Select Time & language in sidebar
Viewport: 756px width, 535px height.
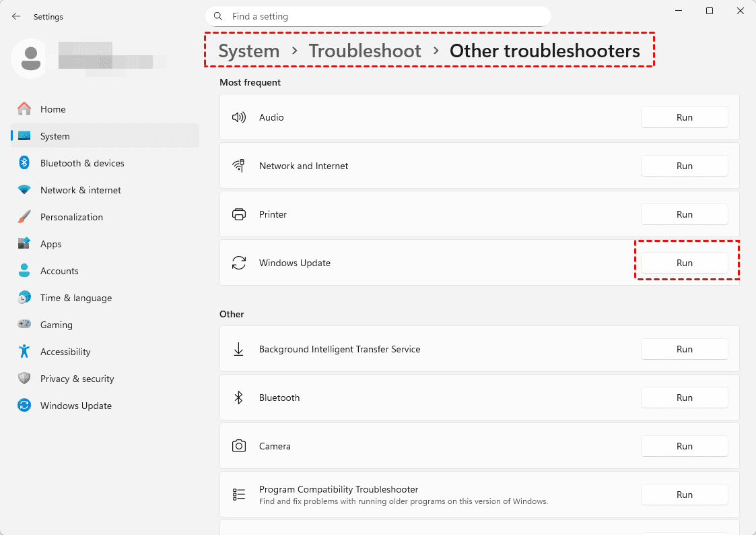(75, 298)
